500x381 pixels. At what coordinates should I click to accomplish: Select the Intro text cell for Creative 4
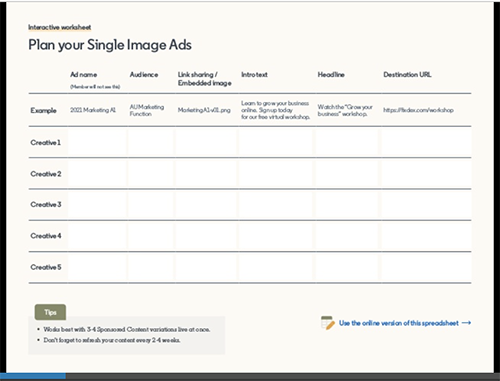(277, 236)
